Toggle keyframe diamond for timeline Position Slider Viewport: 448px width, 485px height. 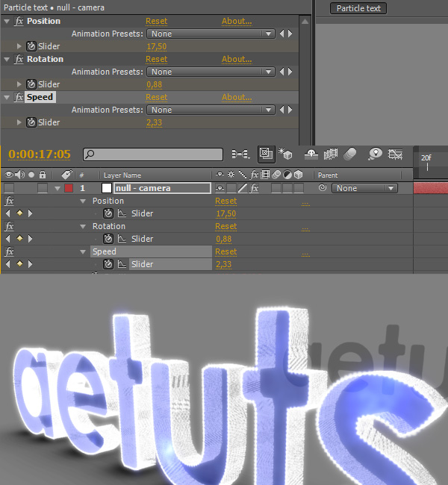(19, 213)
